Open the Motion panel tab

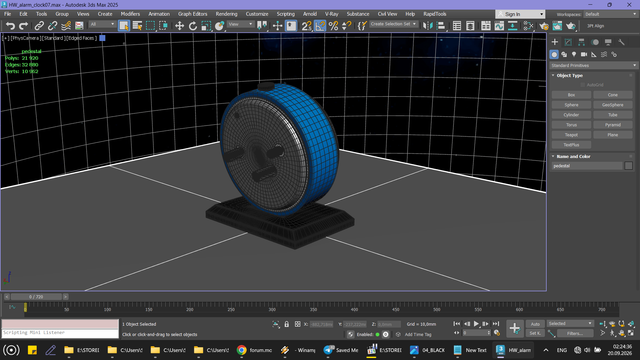595,42
